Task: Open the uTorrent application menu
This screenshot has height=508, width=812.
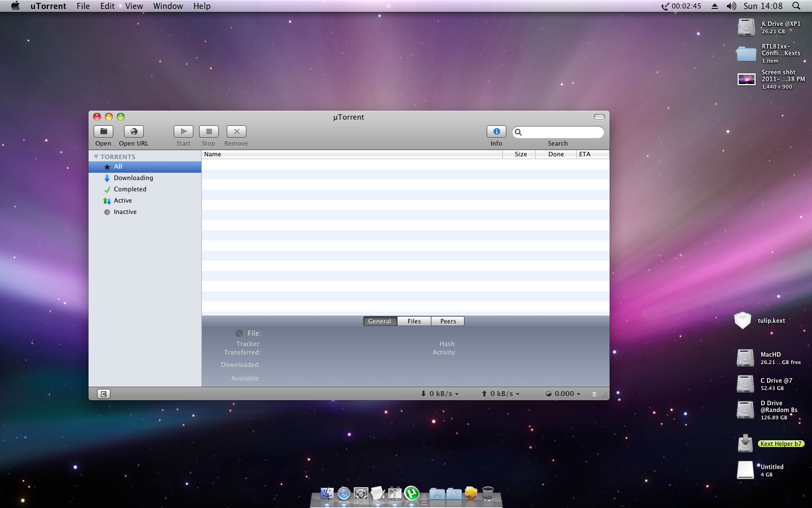Action: tap(48, 6)
